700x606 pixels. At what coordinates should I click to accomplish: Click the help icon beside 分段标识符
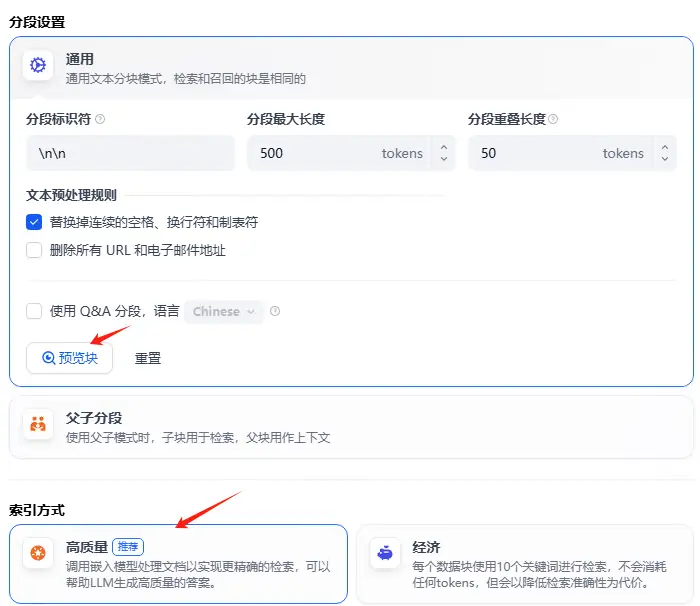click(100, 119)
